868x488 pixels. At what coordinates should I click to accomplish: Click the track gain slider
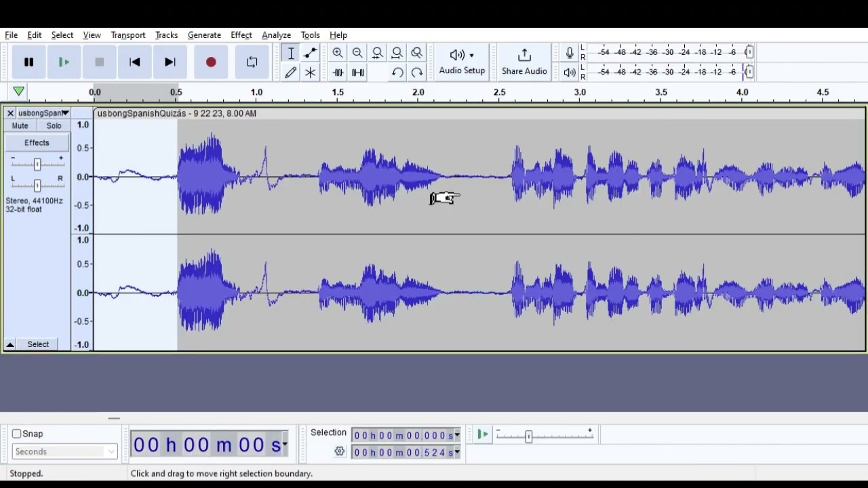pos(37,164)
